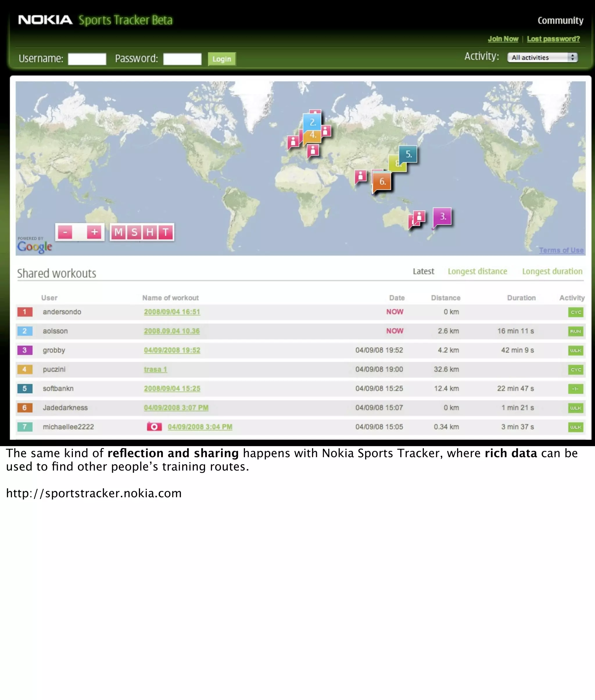The height and width of the screenshot is (700, 595).
Task: Click the Lost password? link
Action: tap(553, 39)
